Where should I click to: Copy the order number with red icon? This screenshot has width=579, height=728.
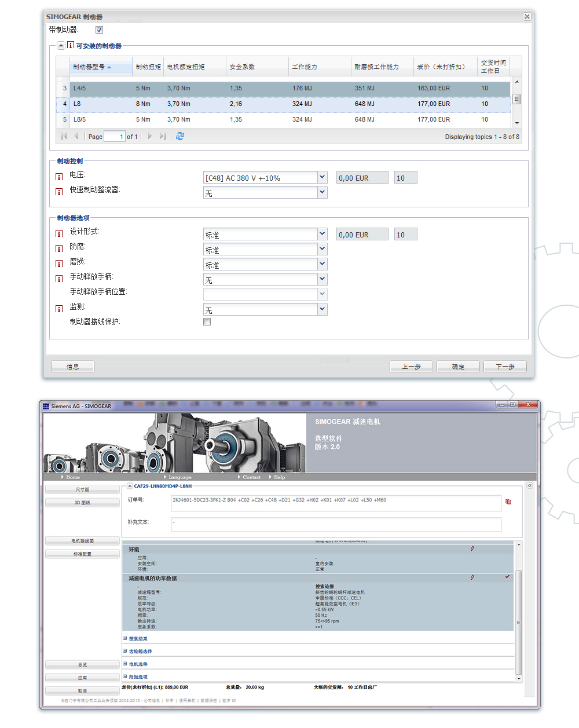pos(508,502)
